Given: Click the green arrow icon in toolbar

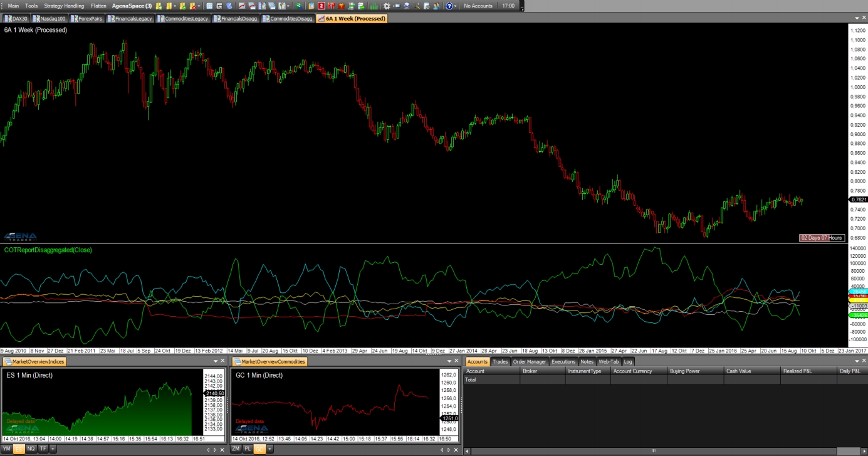Looking at the screenshot, I should tap(298, 6).
